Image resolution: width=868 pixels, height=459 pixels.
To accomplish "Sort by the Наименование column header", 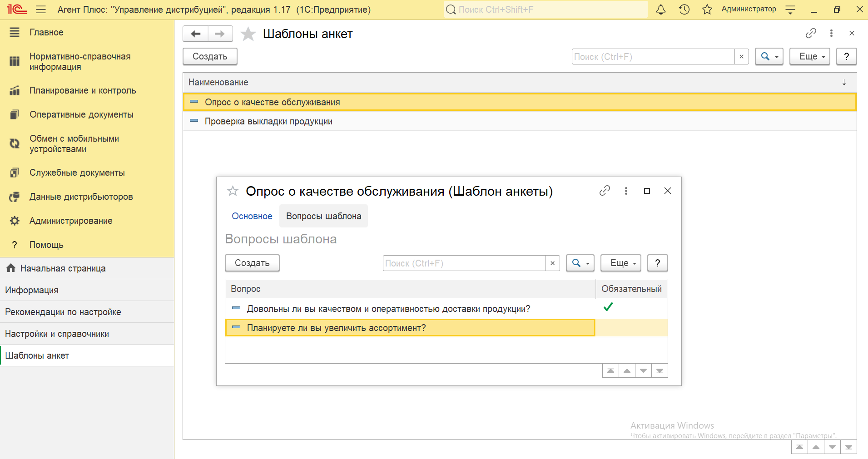I will pos(520,82).
